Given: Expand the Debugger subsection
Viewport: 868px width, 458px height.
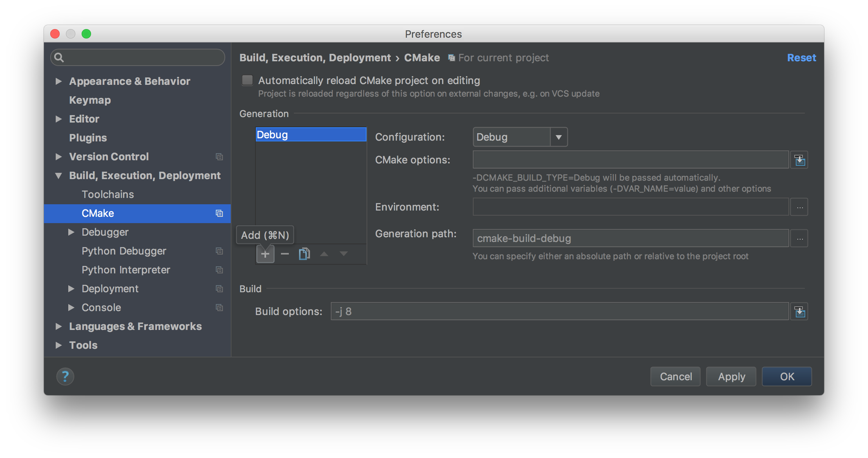Looking at the screenshot, I should pyautogui.click(x=71, y=232).
